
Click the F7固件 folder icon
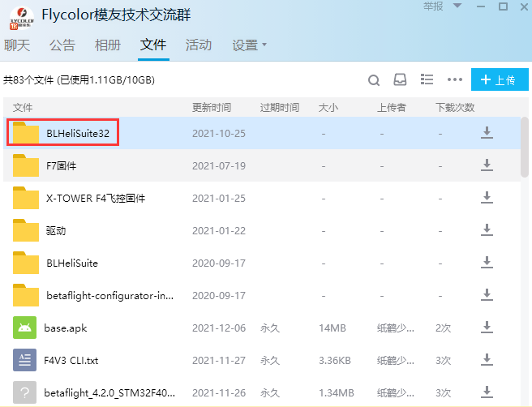click(26, 165)
